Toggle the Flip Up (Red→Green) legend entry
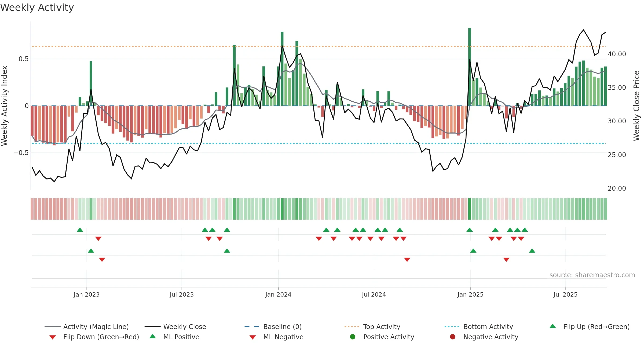Screen dimensions: 644x362 [x=589, y=327]
